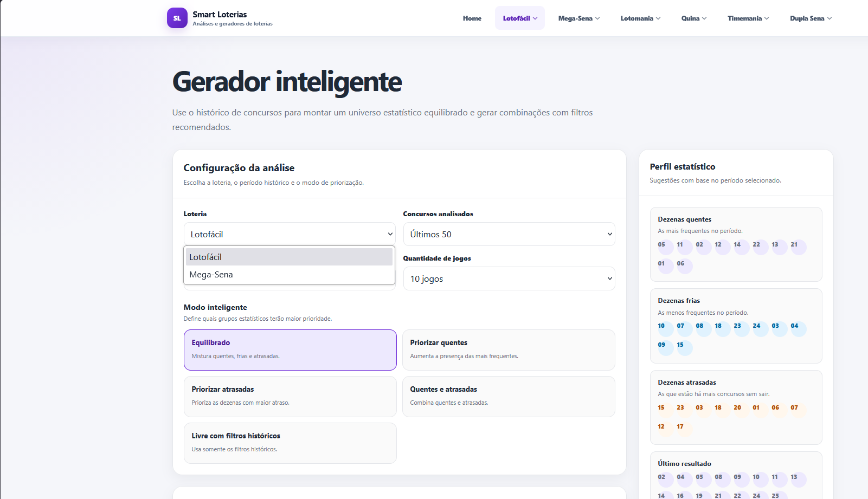This screenshot has width=868, height=499.
Task: Expand the Lotofácil navigation menu
Action: 519,18
